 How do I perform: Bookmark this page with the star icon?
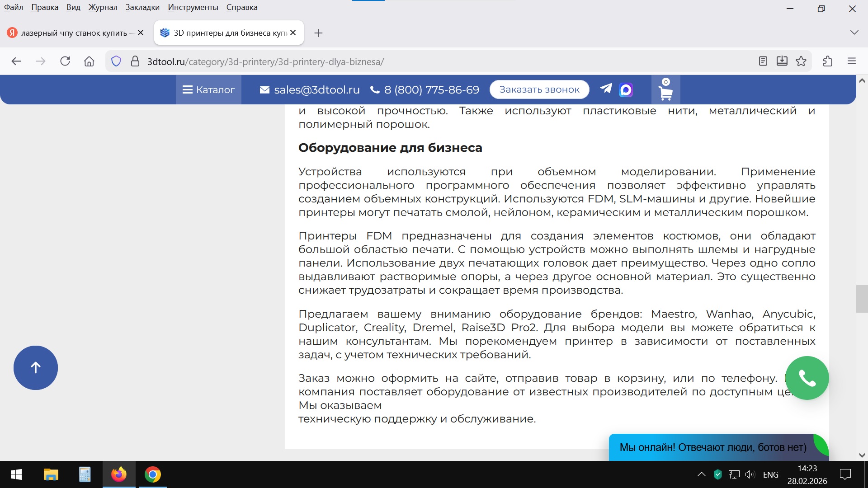tap(801, 61)
